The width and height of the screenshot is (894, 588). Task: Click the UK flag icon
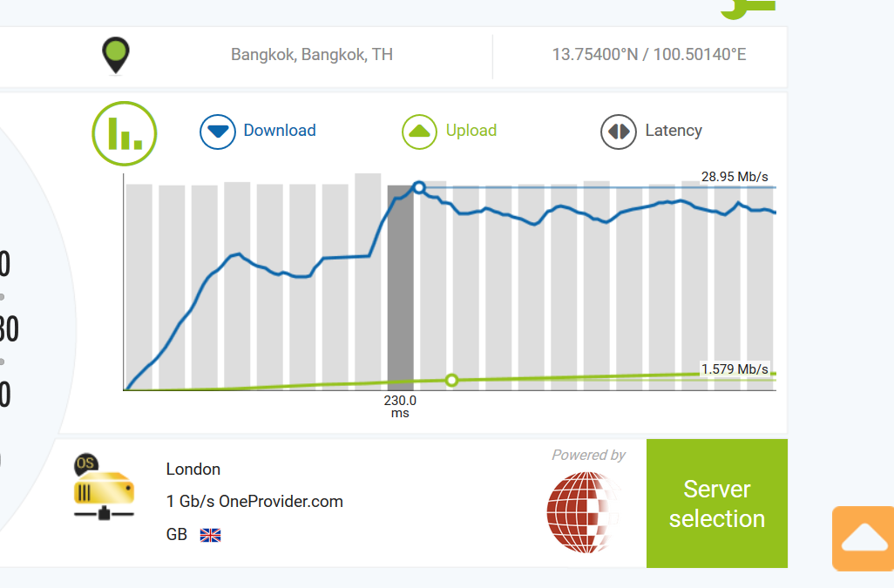tap(210, 535)
